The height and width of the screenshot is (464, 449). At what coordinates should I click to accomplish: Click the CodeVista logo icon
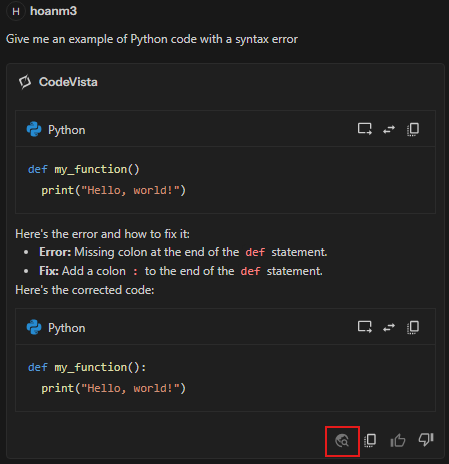point(25,82)
